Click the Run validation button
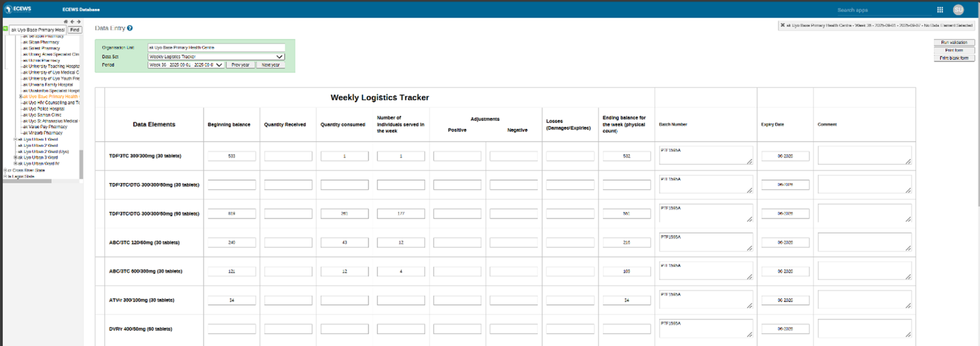Viewport: 980px width, 346px height. [954, 42]
